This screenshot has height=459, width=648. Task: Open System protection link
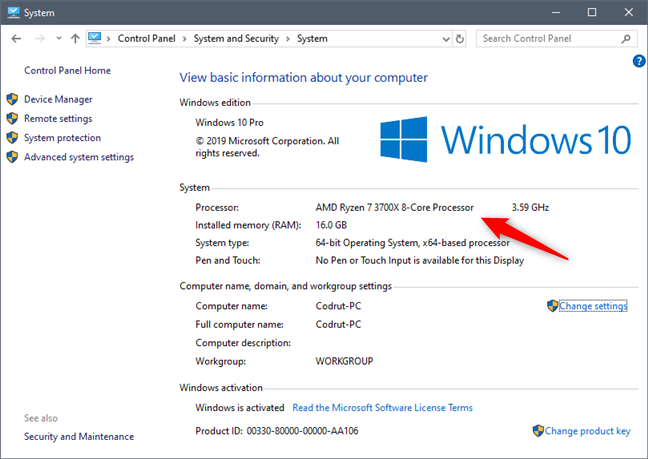62,138
